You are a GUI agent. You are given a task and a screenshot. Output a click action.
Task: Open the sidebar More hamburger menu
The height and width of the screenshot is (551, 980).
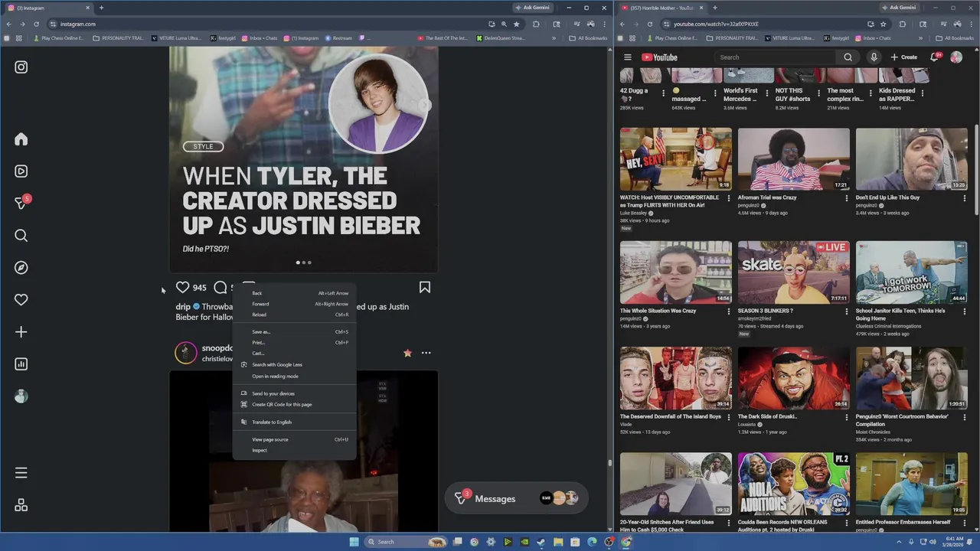(21, 473)
